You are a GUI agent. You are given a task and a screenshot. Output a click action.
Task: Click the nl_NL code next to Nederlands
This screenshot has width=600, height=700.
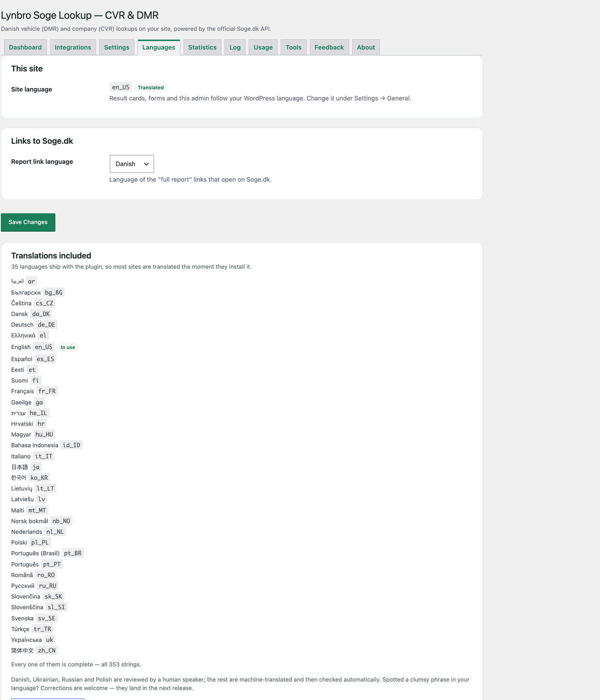[55, 532]
